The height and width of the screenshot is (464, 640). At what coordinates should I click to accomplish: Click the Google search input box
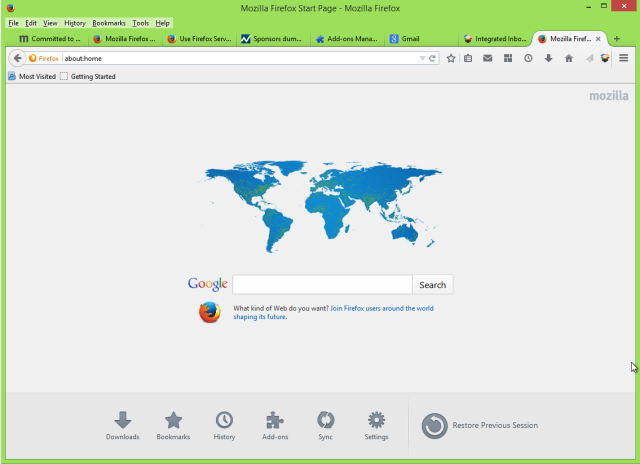[x=322, y=284]
